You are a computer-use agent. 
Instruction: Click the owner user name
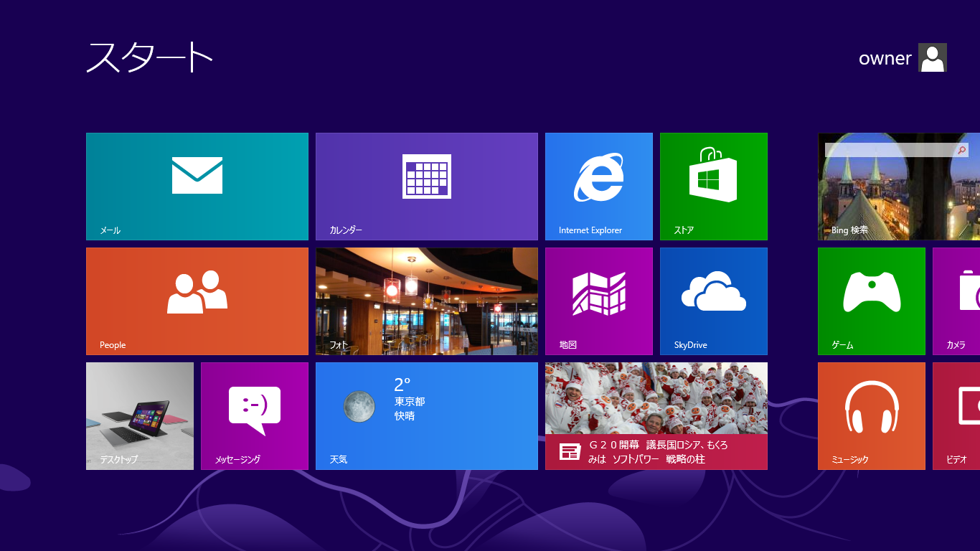coord(885,59)
